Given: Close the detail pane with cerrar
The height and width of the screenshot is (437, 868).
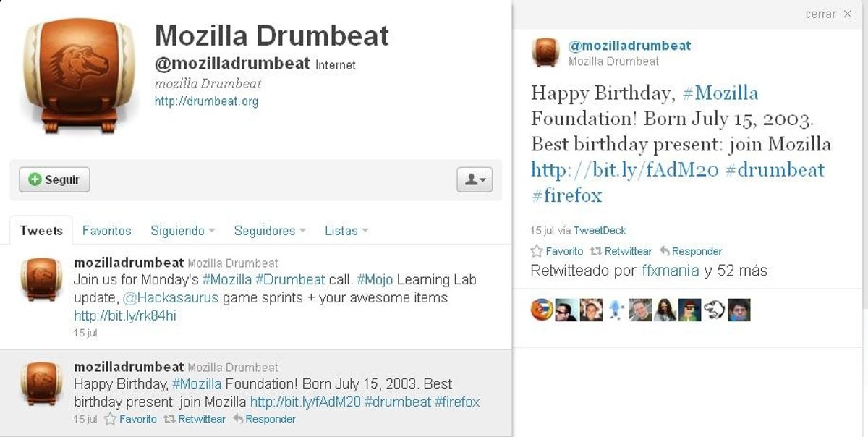Looking at the screenshot, I should (828, 14).
